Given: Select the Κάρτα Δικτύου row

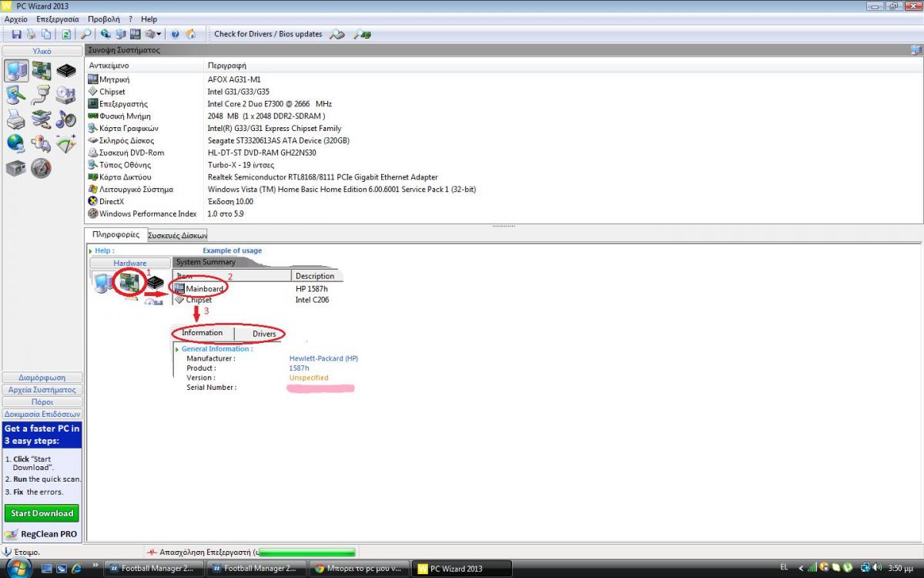Looking at the screenshot, I should tap(504, 177).
